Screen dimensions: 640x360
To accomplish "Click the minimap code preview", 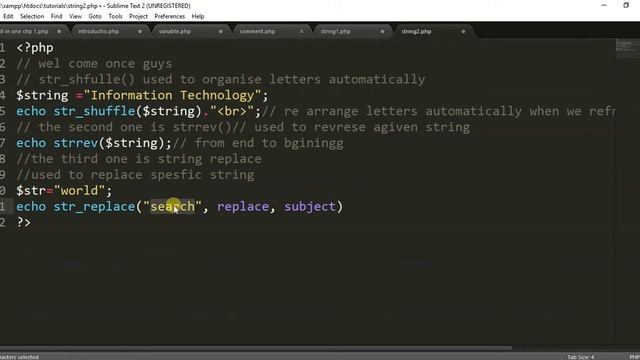I will click(627, 48).
